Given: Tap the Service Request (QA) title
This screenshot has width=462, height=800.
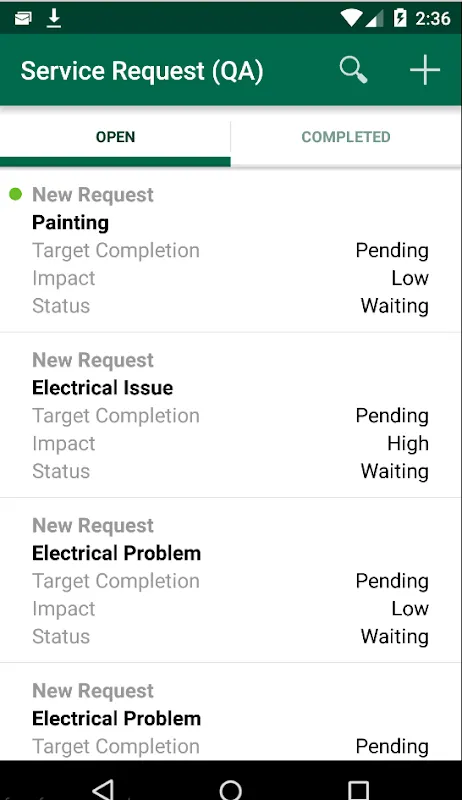Looking at the screenshot, I should tap(142, 71).
